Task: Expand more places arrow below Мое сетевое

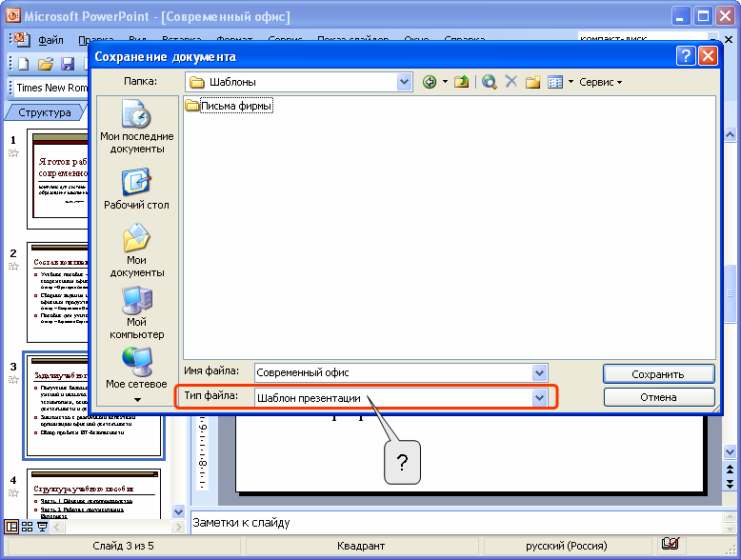Action: 137,400
